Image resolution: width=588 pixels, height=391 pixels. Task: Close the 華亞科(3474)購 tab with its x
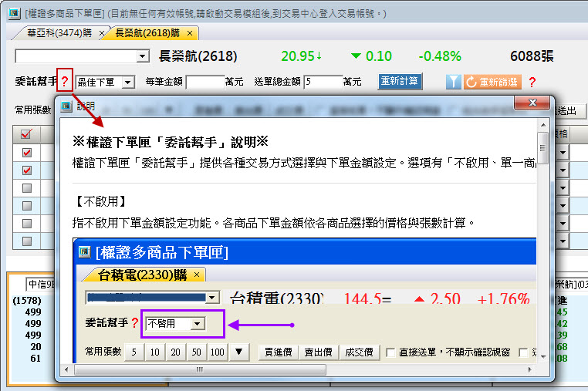(x=102, y=33)
